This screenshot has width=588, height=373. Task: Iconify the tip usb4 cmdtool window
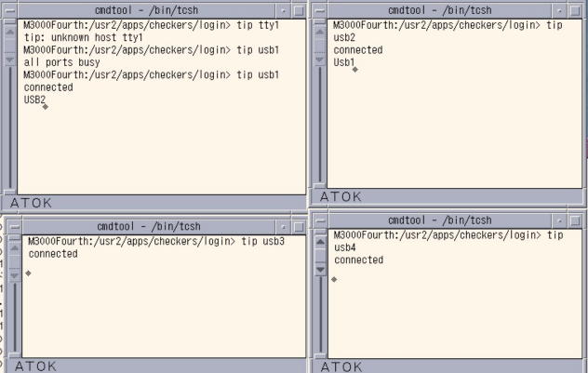[x=559, y=221]
